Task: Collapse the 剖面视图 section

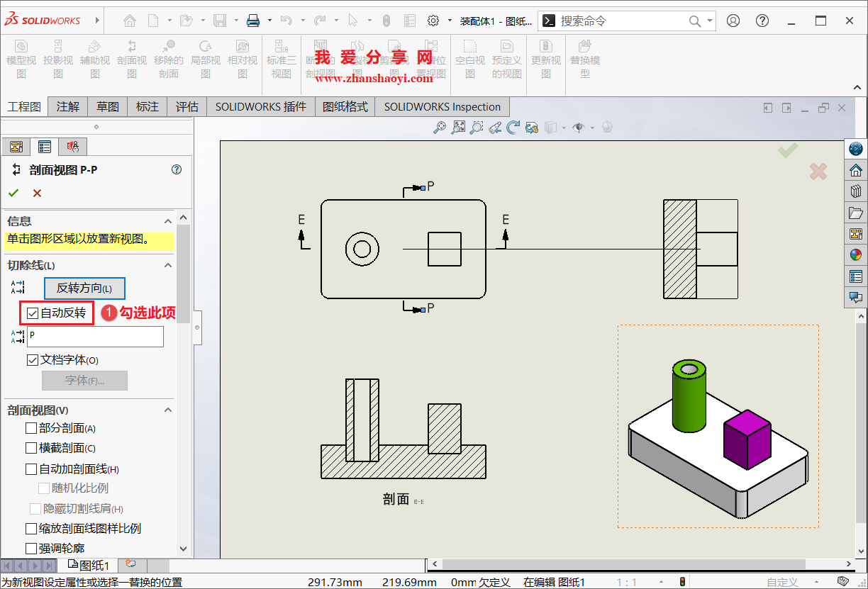Action: point(168,410)
